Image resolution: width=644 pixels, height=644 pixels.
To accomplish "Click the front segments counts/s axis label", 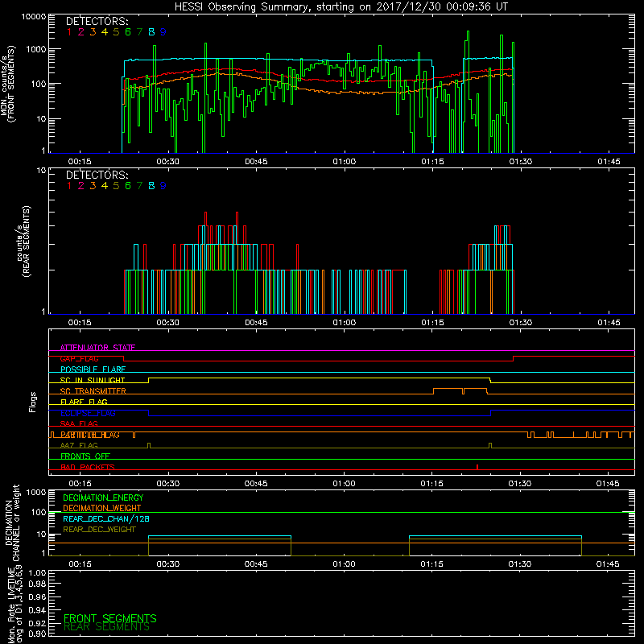I will tap(8, 85).
